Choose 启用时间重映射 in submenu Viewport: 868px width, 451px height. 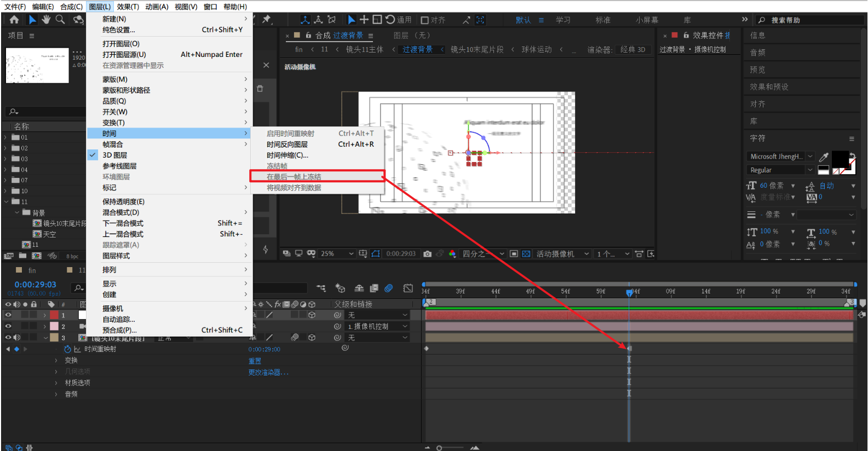[317, 134]
